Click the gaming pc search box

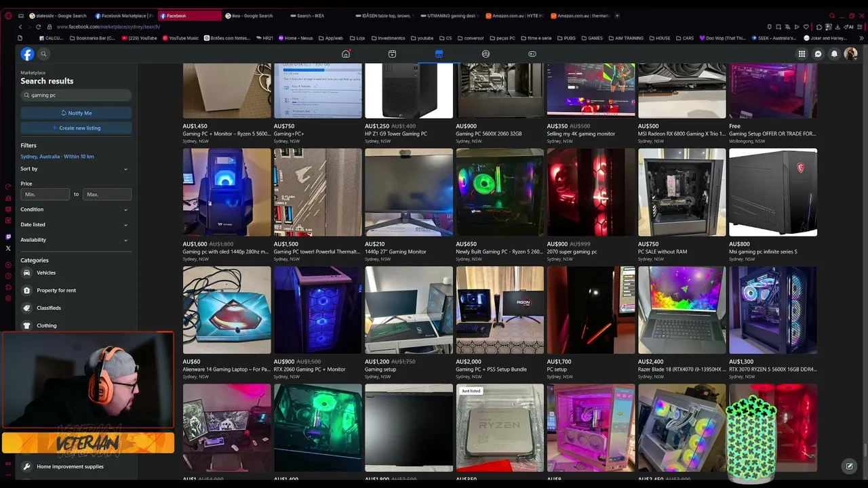[x=76, y=96]
